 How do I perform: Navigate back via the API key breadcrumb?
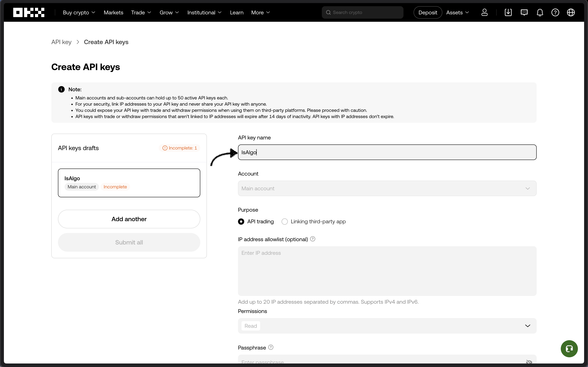pyautogui.click(x=61, y=42)
